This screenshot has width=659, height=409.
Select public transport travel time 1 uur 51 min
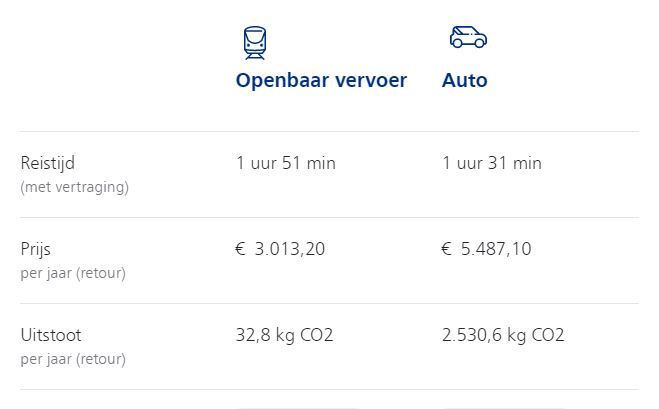tap(286, 163)
